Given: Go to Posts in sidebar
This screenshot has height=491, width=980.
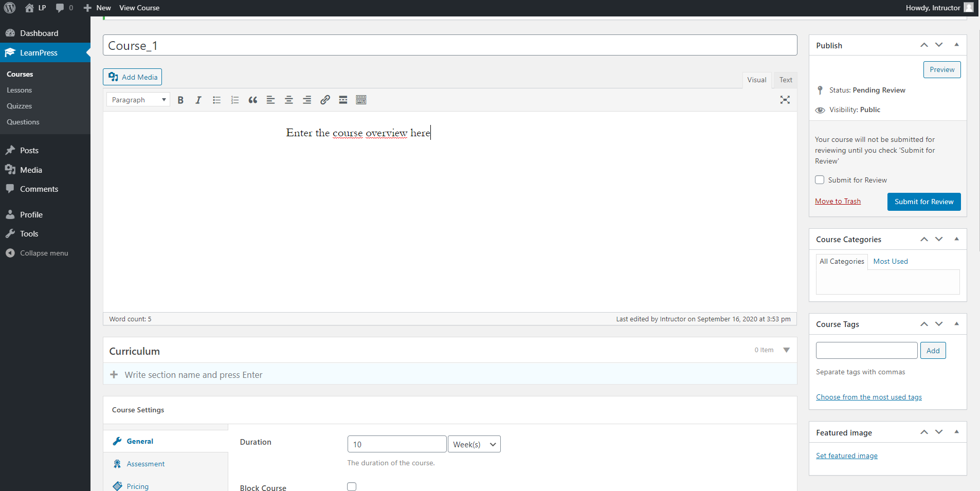Looking at the screenshot, I should click(x=45, y=150).
